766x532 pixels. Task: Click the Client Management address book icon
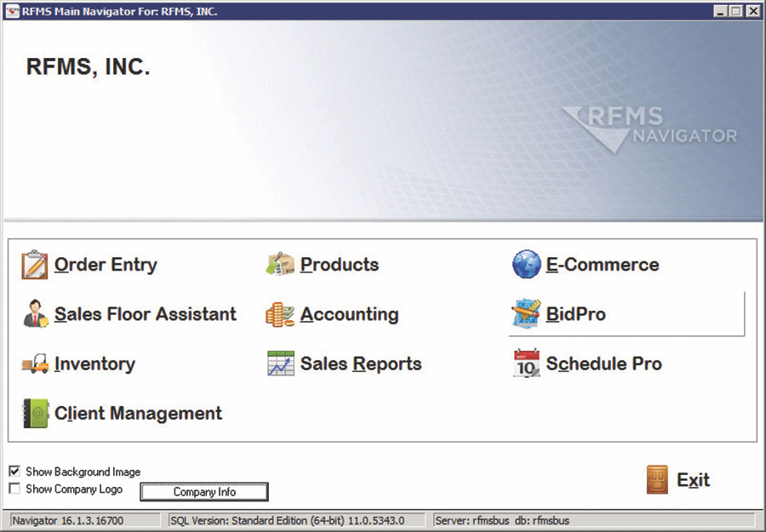36,414
